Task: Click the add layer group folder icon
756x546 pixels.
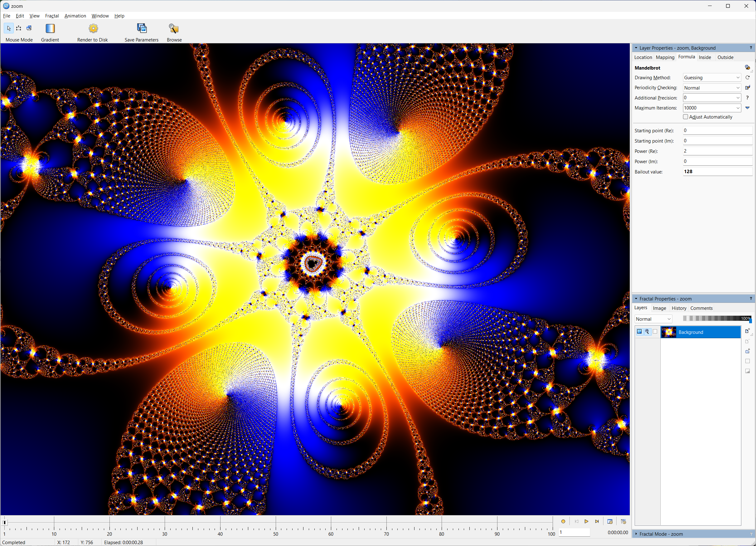Action: pos(747,351)
